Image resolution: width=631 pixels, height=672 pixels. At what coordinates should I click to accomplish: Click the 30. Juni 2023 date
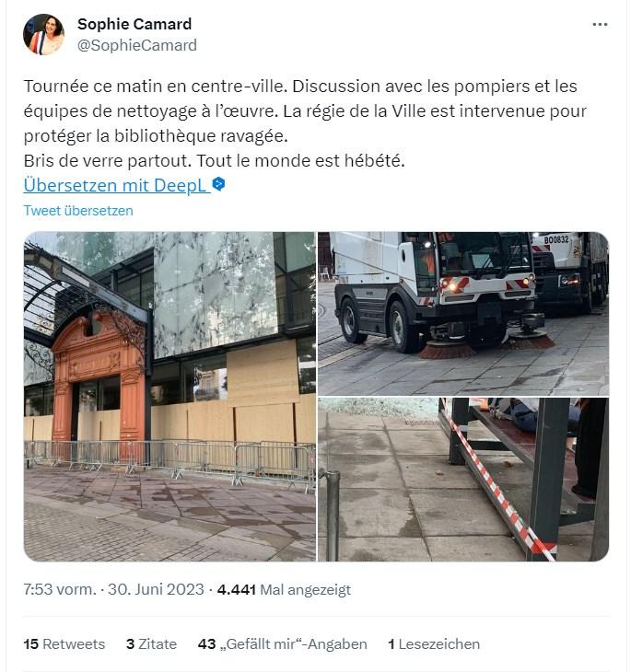[156, 589]
